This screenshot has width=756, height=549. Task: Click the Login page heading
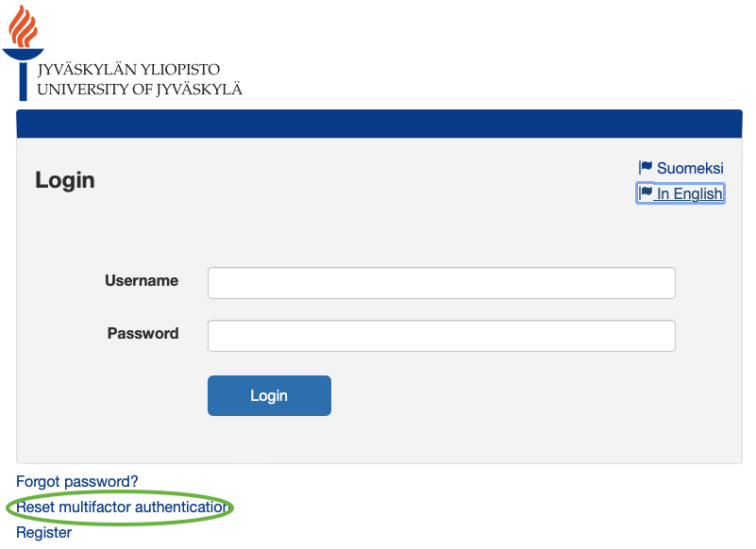65,180
